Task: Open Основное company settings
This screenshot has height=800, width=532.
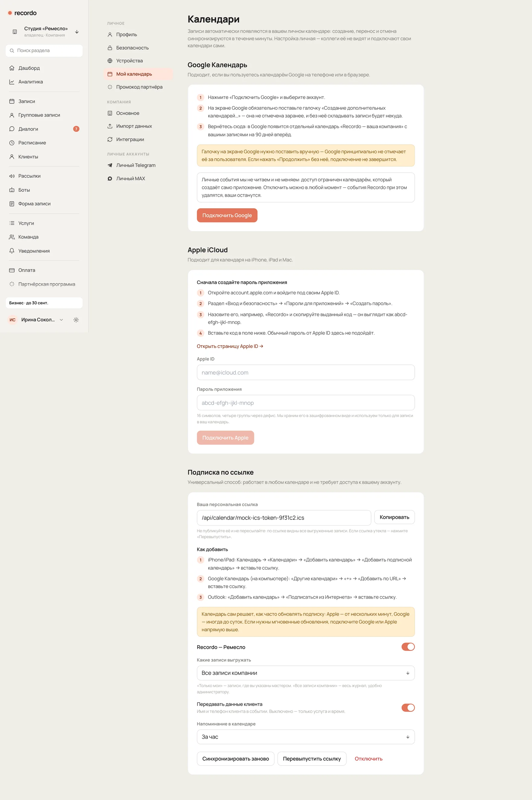Action: tap(138, 113)
